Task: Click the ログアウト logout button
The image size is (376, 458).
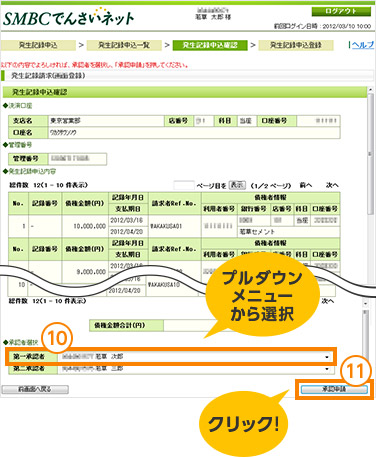Action: tap(341, 11)
